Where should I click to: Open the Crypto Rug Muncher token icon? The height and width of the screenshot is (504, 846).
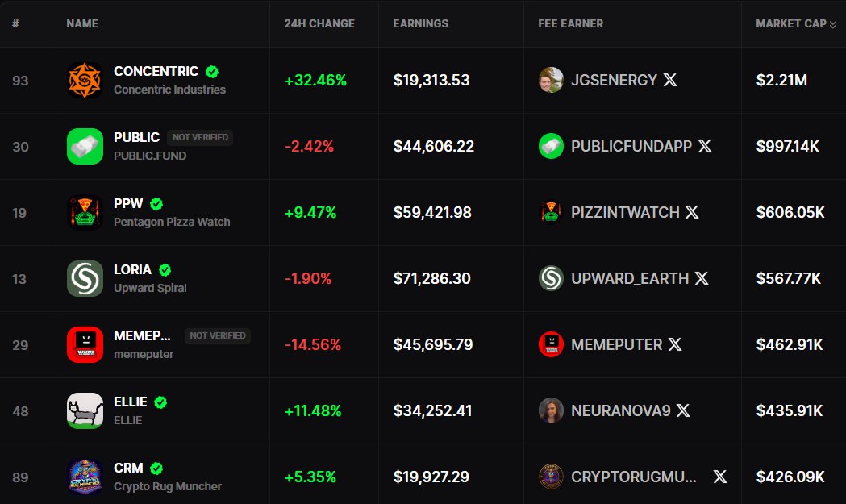point(83,476)
